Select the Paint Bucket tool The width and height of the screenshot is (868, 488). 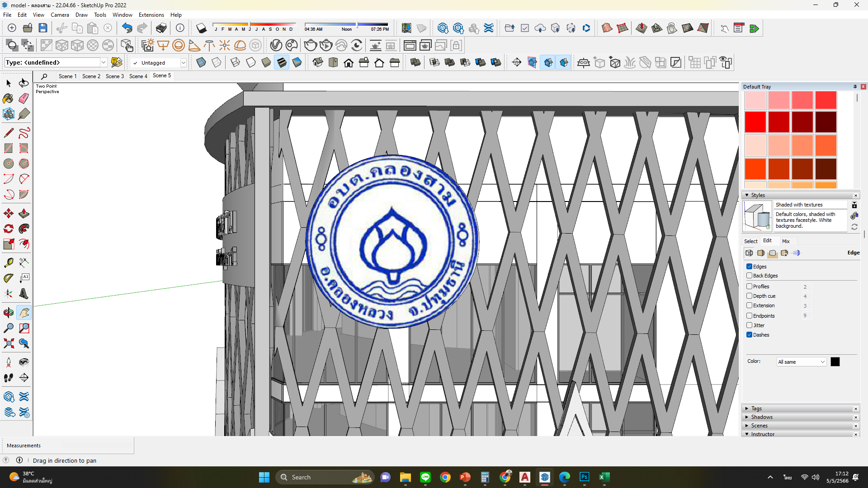[x=8, y=99]
